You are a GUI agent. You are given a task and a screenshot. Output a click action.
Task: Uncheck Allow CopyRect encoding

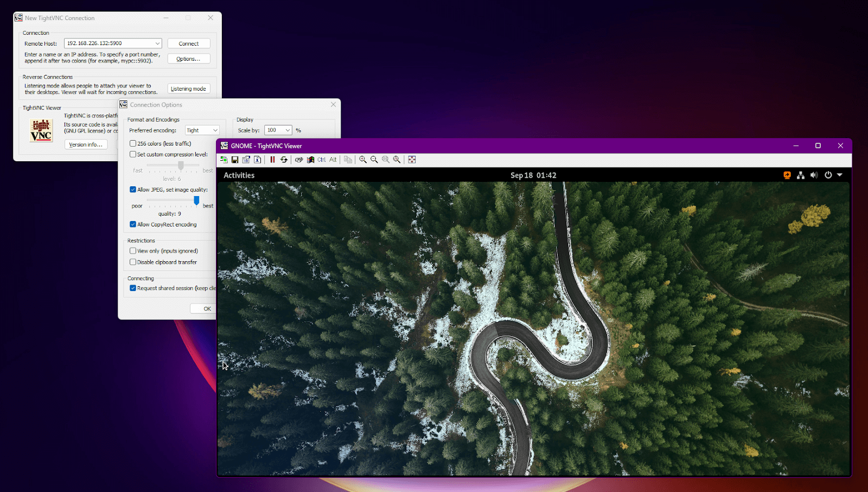tap(133, 224)
